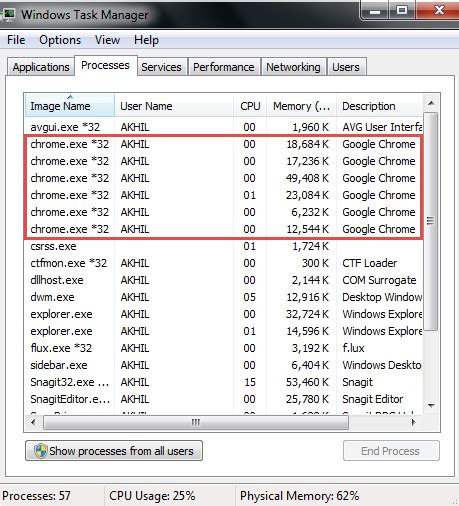Select chrome.exe row using 12,544 K

click(x=223, y=229)
